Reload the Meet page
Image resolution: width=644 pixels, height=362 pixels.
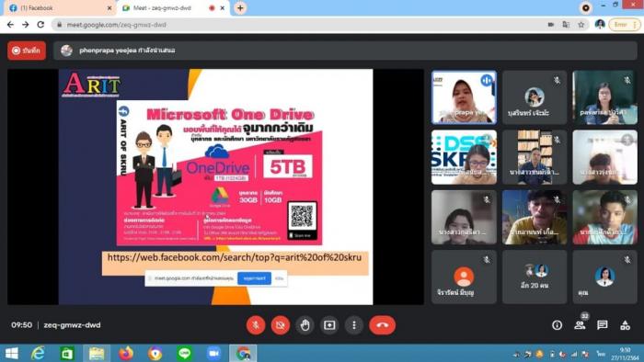tap(40, 25)
